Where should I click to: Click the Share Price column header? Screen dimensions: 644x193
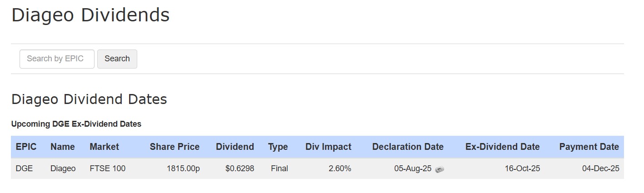(175, 147)
